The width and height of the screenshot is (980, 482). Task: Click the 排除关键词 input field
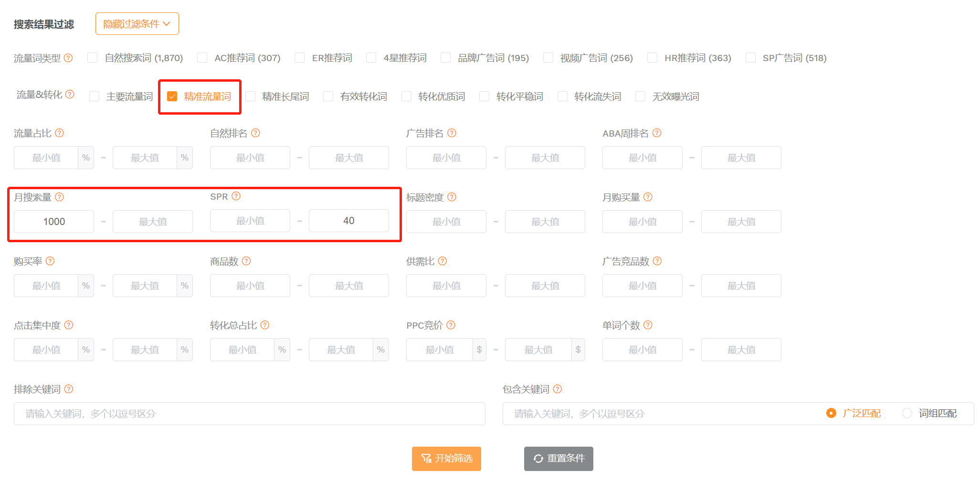[249, 414]
